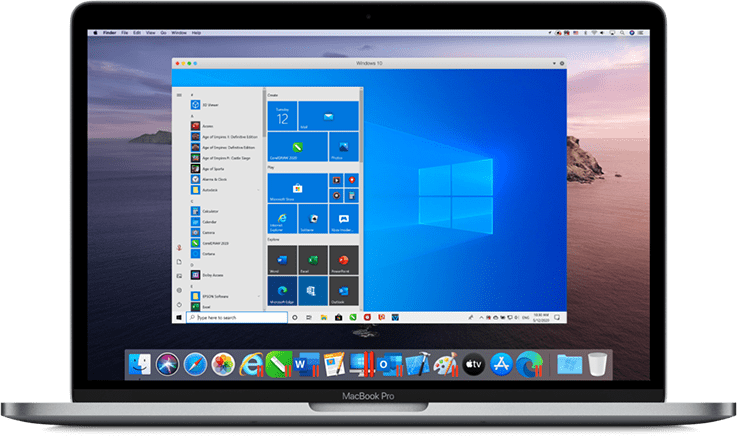Click the Start tiles scrollbar
This screenshot has width=737, height=437.
tap(361, 125)
